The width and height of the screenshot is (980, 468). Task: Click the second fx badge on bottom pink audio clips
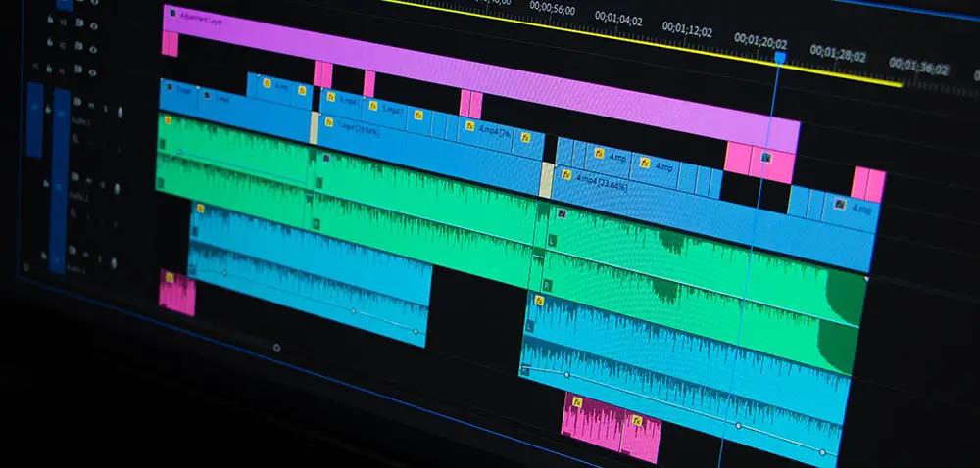pyautogui.click(x=636, y=421)
